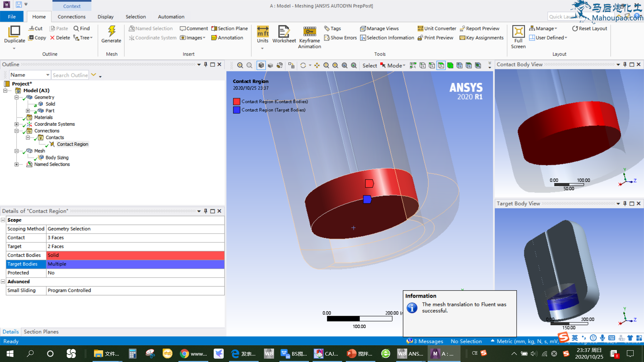Expand the Part tree node
This screenshot has width=644, height=362.
28,111
